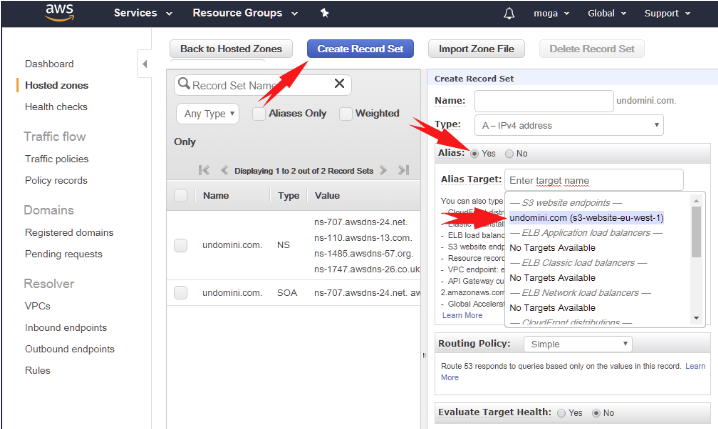The height and width of the screenshot is (429, 718).
Task: Click the search magnifier icon
Action: coord(184,84)
